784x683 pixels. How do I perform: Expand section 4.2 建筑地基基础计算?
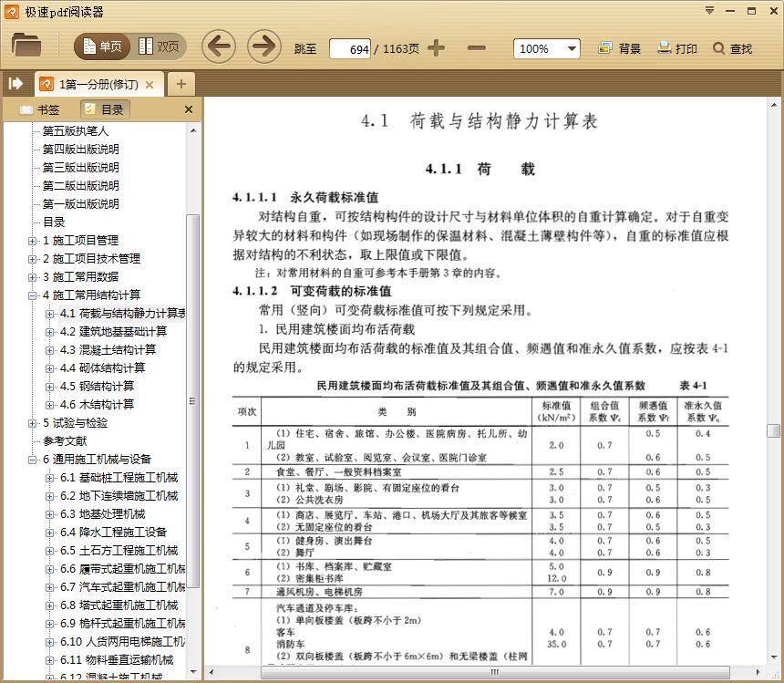(x=49, y=333)
